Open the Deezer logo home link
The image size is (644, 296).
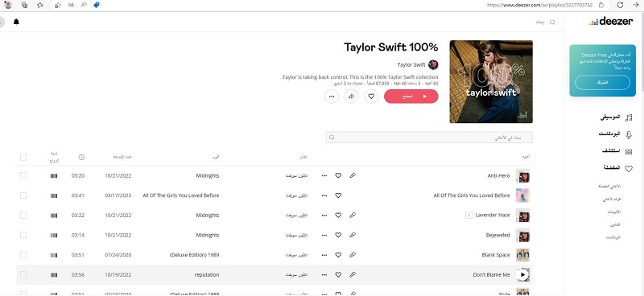611,22
